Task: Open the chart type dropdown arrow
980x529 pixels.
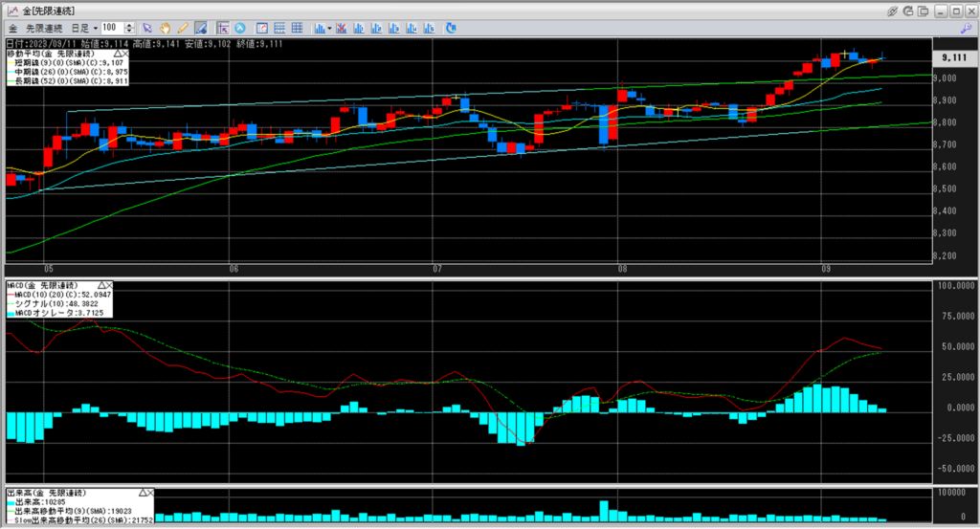Action: click(x=328, y=28)
